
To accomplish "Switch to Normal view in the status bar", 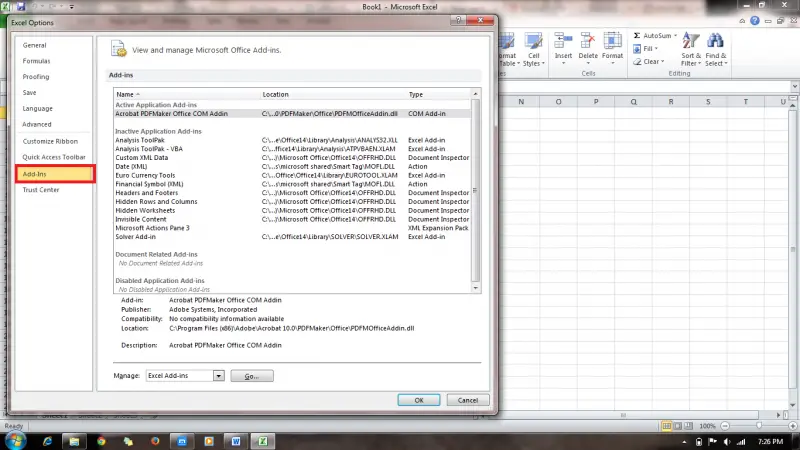I will click(666, 426).
